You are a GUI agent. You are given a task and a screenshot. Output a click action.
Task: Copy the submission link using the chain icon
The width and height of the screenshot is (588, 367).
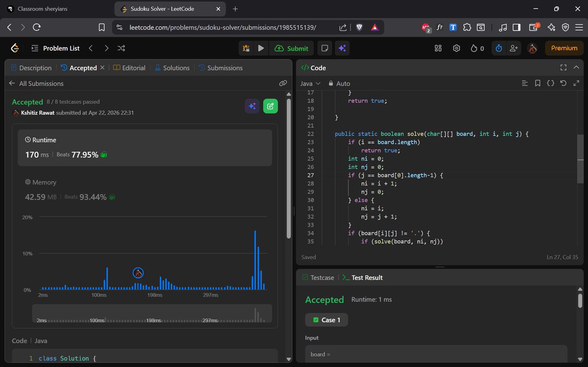point(283,83)
